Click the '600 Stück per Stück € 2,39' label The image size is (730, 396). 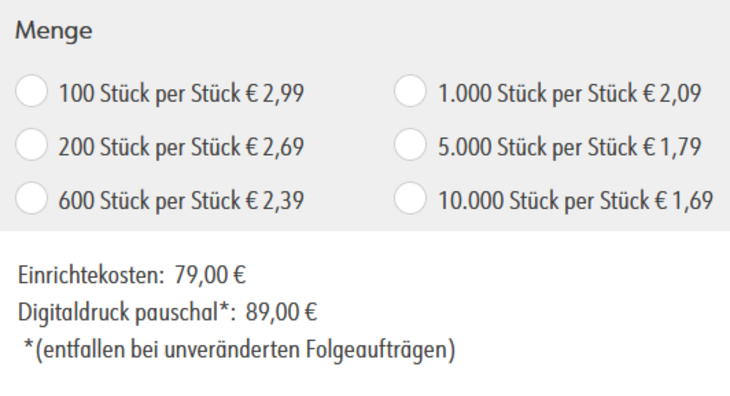pyautogui.click(x=181, y=201)
